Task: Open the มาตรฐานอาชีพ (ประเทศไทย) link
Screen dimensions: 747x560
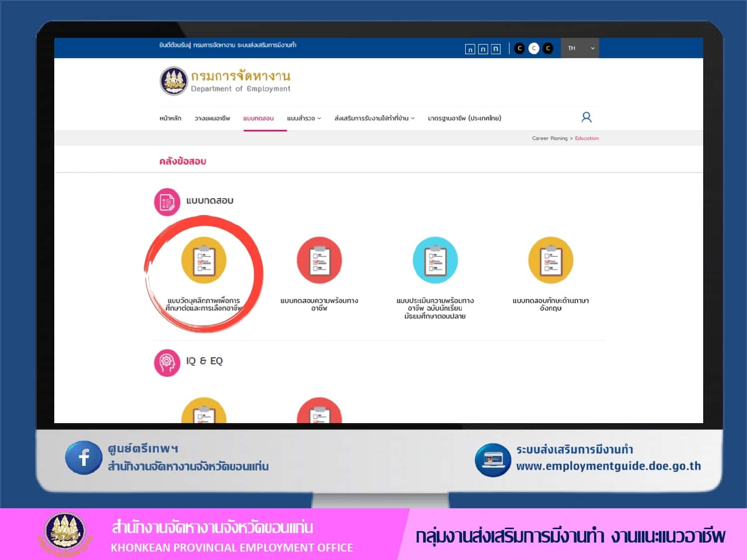Action: click(x=464, y=118)
